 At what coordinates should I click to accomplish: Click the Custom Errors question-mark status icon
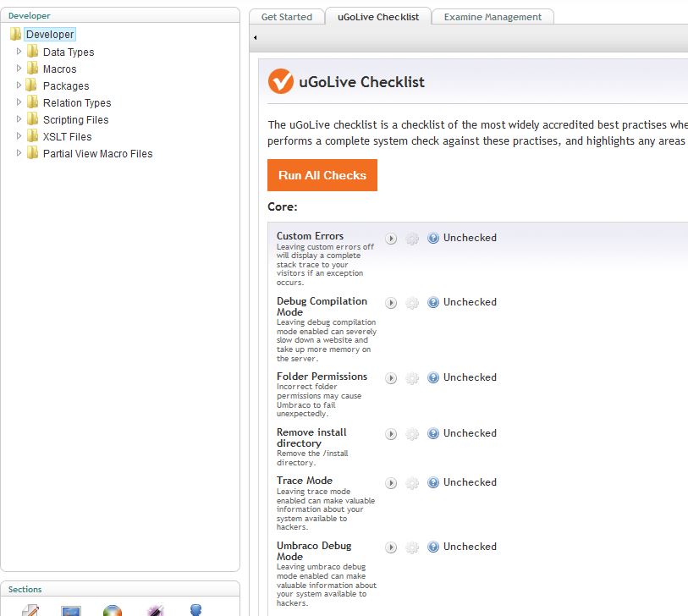click(x=433, y=238)
